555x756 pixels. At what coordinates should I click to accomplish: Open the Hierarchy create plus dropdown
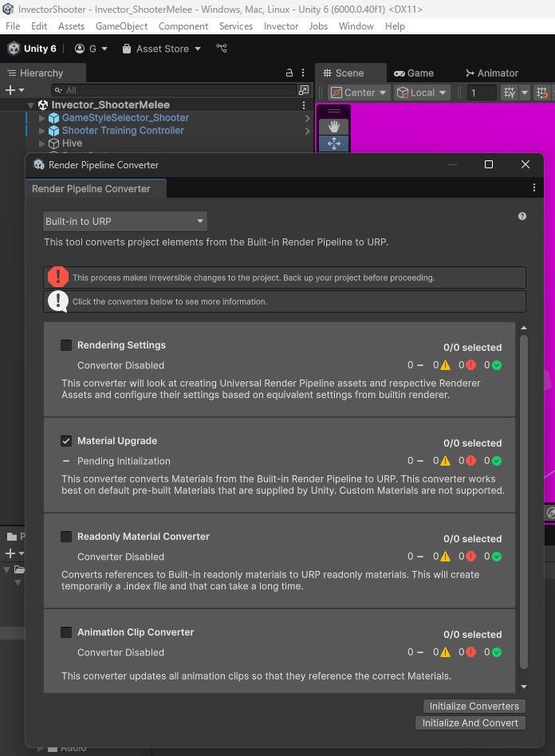pyautogui.click(x=14, y=90)
